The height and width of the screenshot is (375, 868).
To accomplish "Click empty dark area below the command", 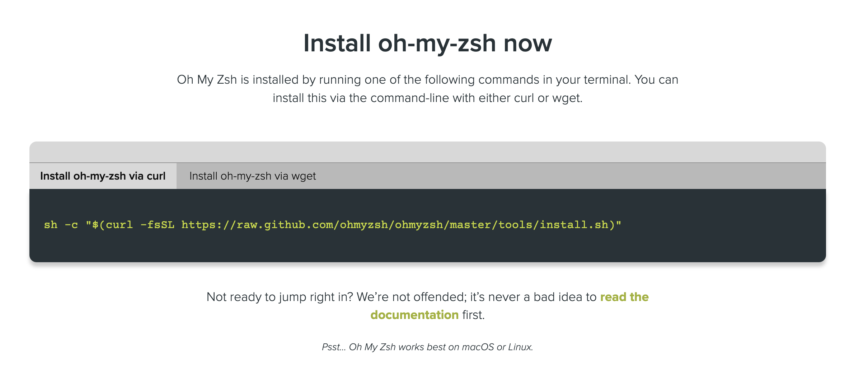I will coord(427,249).
